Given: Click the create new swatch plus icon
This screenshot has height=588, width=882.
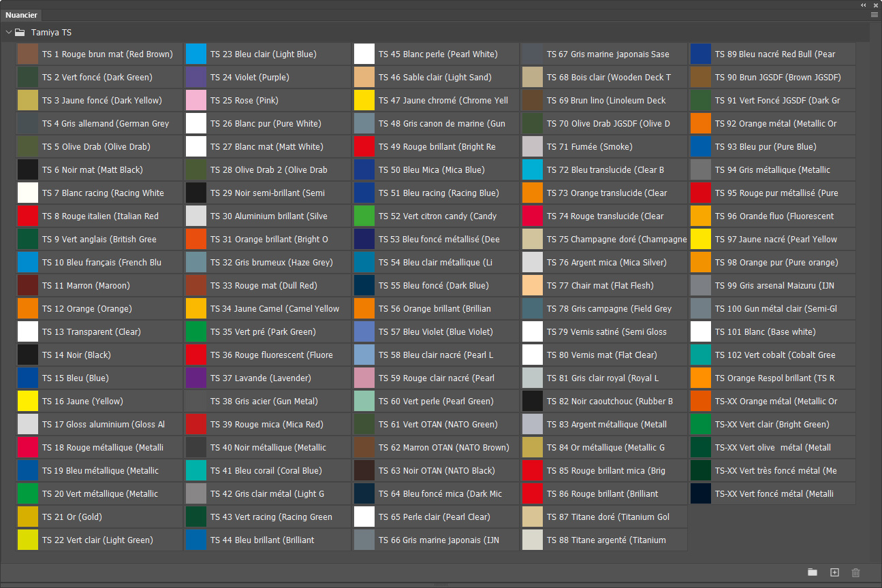Looking at the screenshot, I should [834, 572].
